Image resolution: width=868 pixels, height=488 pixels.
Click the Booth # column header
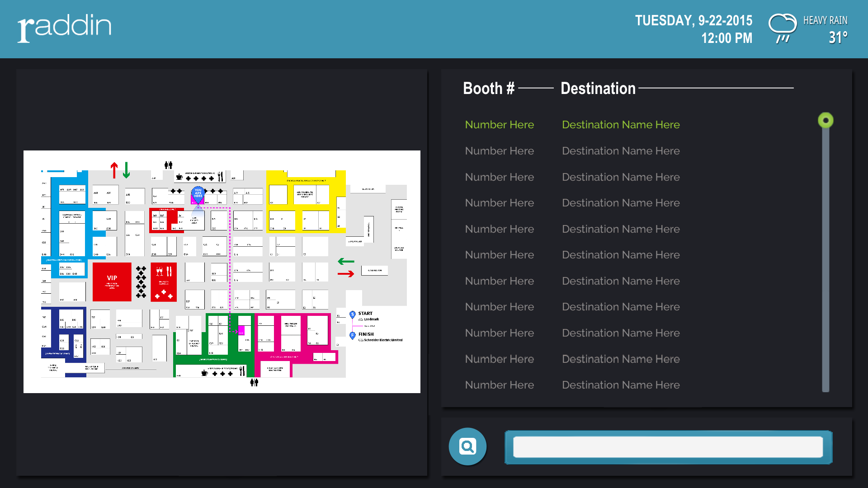point(488,89)
